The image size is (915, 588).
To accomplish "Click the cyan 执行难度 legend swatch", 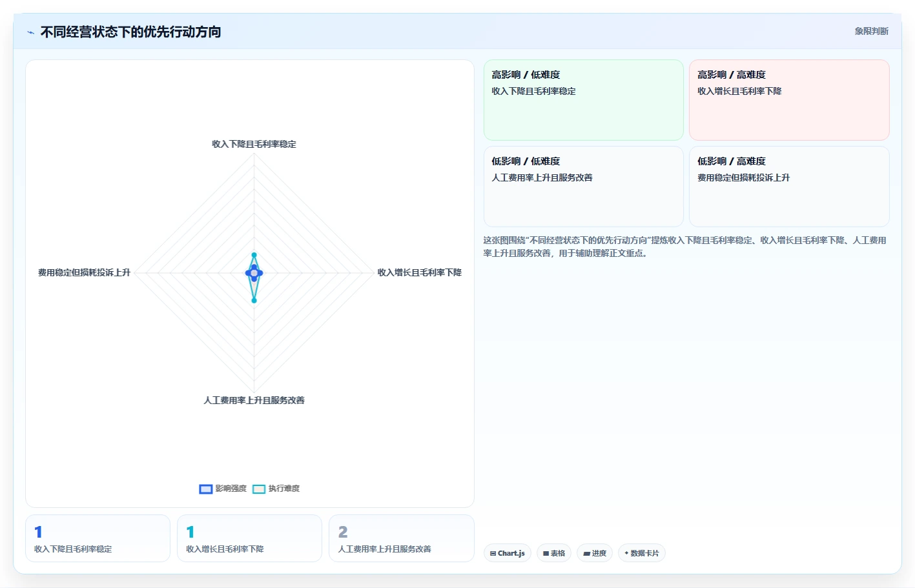I will point(259,489).
